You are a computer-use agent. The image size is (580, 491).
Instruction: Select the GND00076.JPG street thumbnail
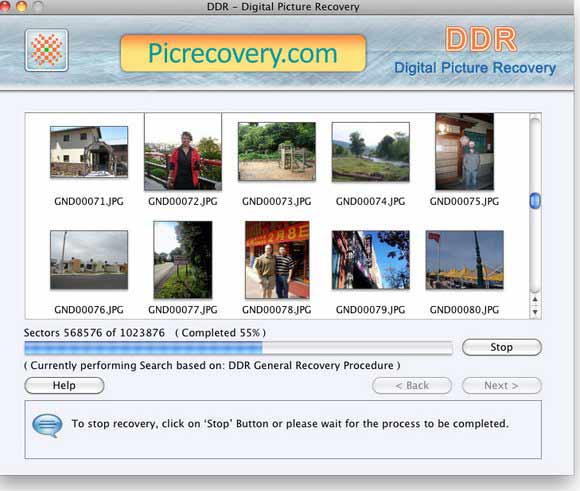89,260
